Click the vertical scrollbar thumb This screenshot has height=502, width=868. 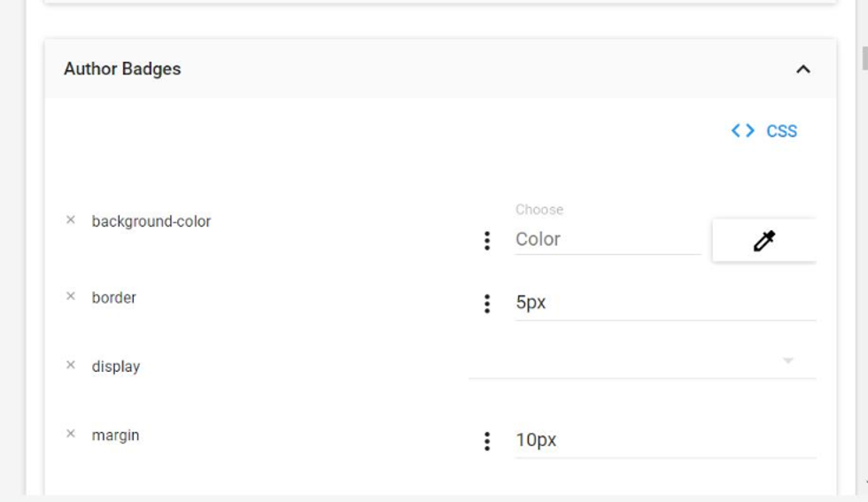(x=864, y=58)
